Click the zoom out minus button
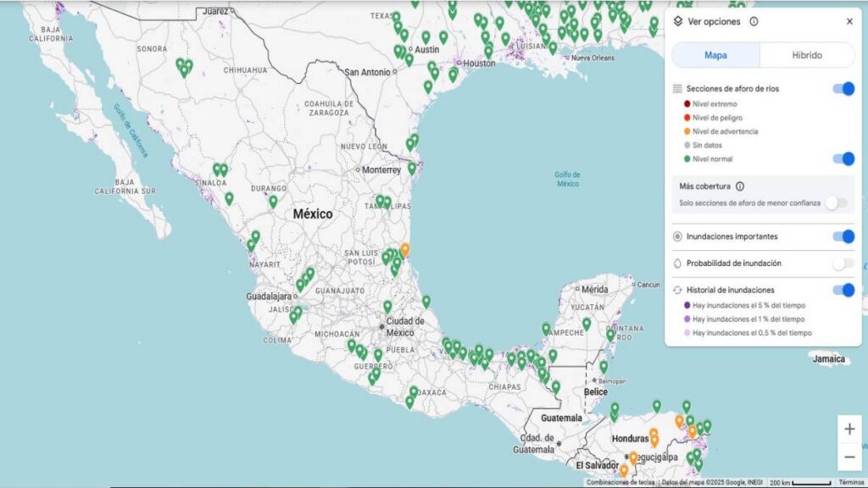Viewport: 868px width, 488px height. (x=849, y=457)
